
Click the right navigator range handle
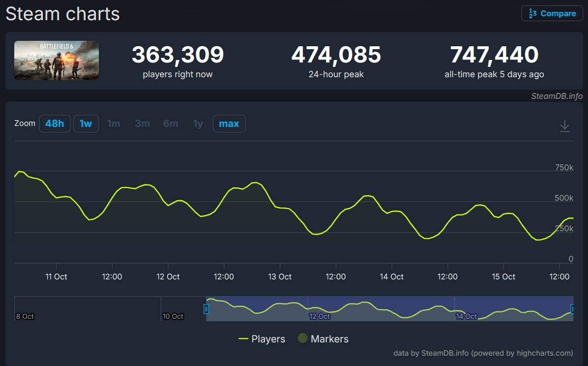pyautogui.click(x=572, y=309)
